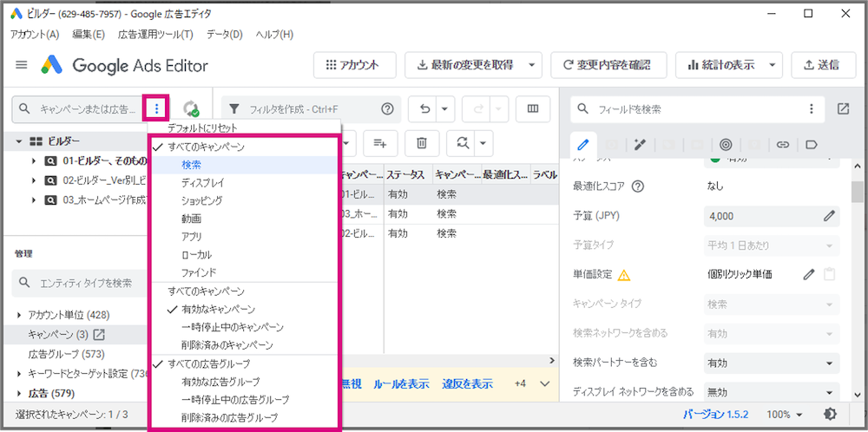Click the 違反を表示 link
This screenshot has height=432, width=868.
pyautogui.click(x=468, y=384)
